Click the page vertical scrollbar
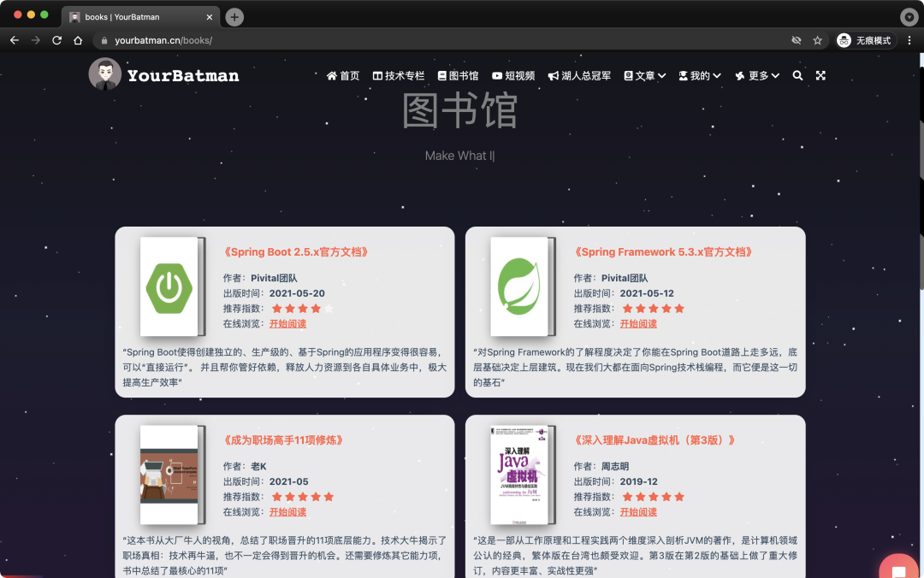This screenshot has height=578, width=924. [x=921, y=177]
